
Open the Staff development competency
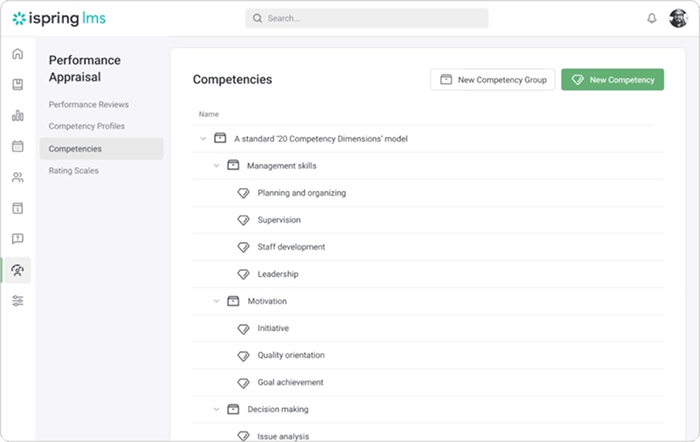point(291,247)
